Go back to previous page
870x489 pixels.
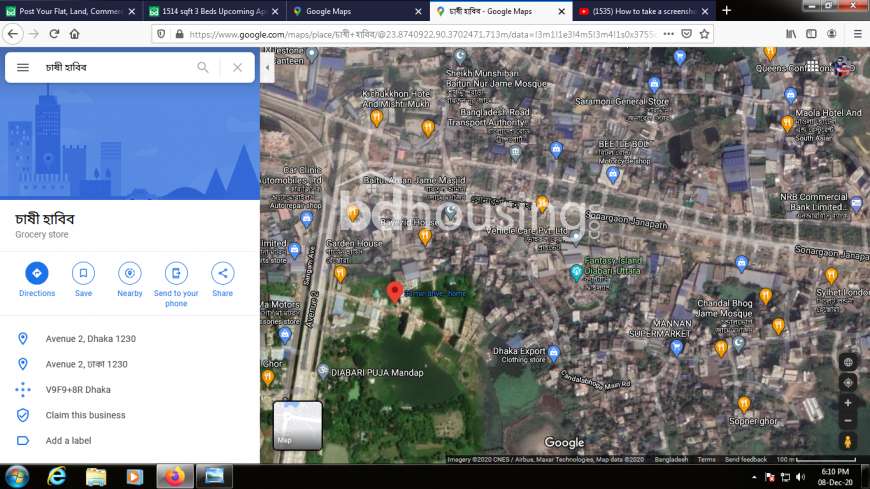tap(13, 34)
